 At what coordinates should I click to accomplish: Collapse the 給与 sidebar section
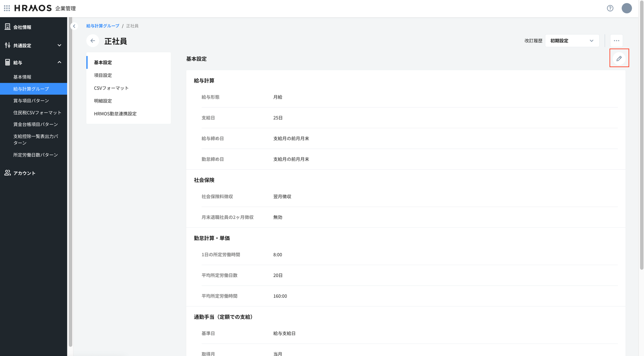point(59,62)
